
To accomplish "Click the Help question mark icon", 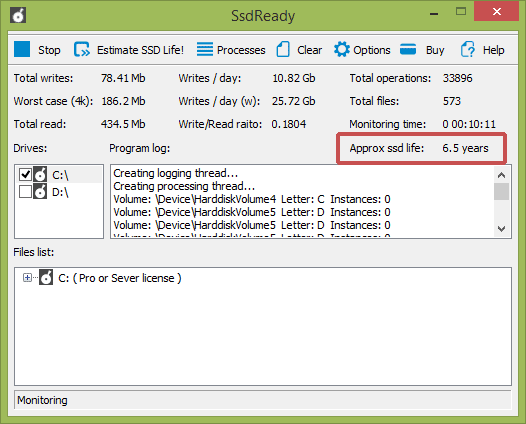I will pyautogui.click(x=468, y=49).
